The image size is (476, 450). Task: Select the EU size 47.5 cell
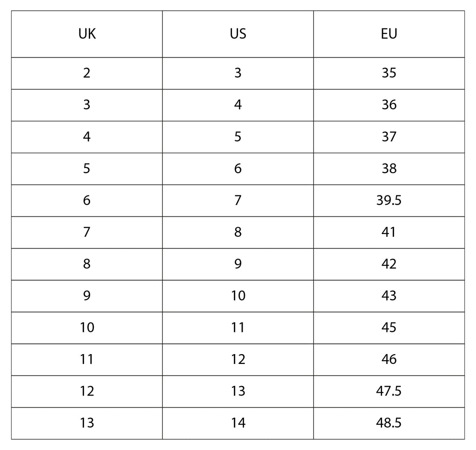click(x=389, y=391)
